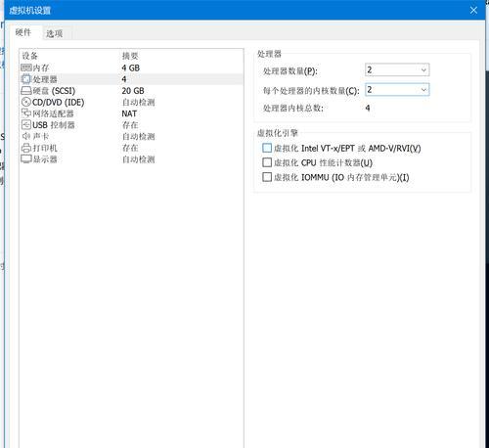
Task: Click the 4 GB memory summary value
Action: pos(131,67)
